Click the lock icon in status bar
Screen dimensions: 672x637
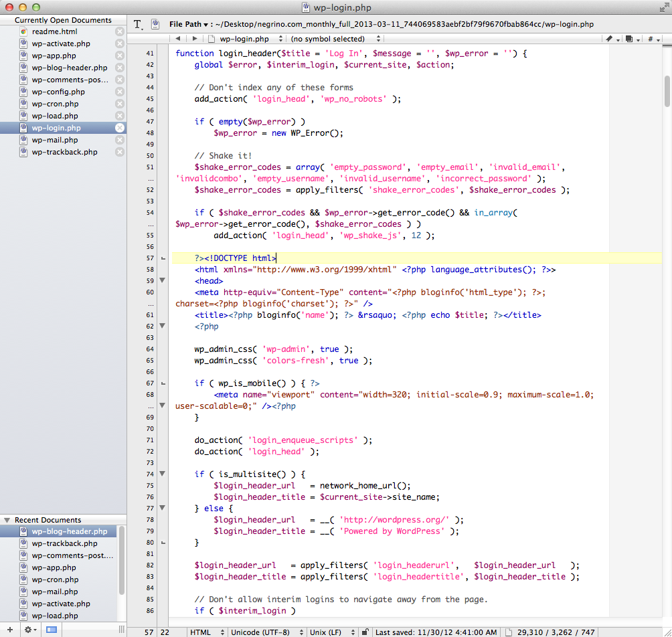(365, 632)
